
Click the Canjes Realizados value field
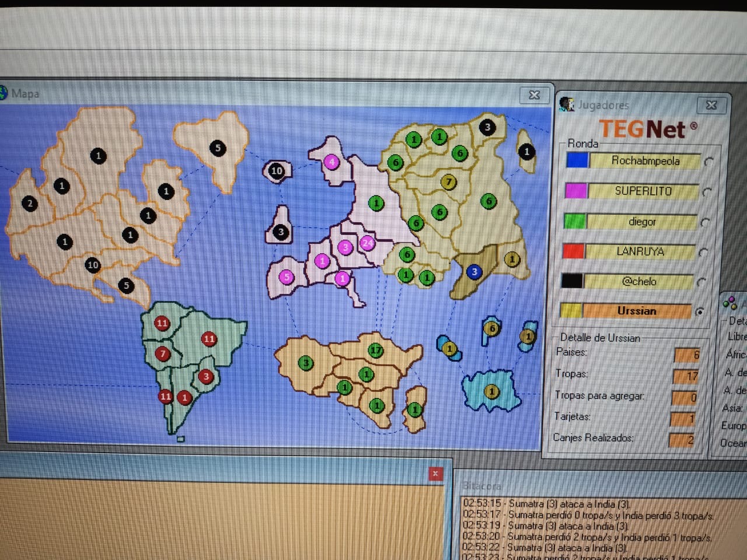pyautogui.click(x=681, y=439)
